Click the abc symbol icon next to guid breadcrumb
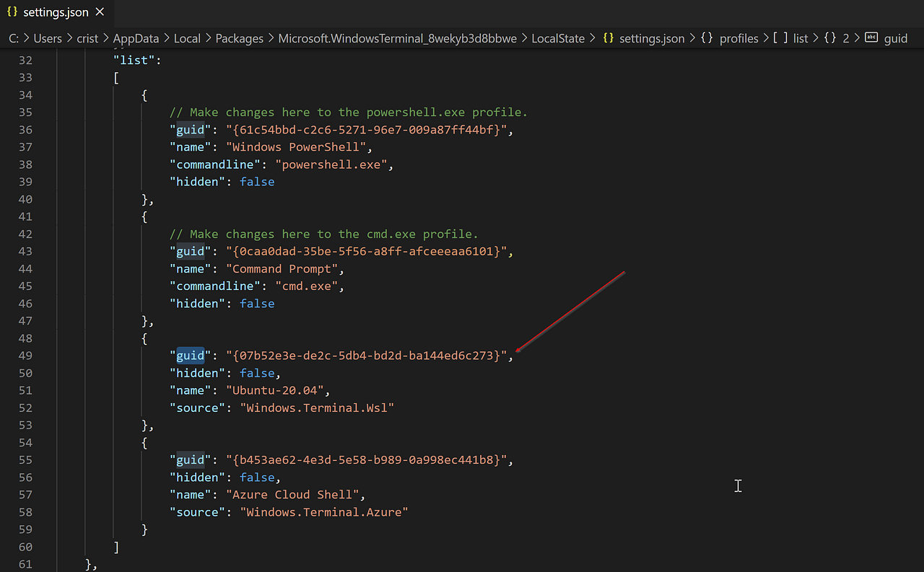 [x=871, y=38]
